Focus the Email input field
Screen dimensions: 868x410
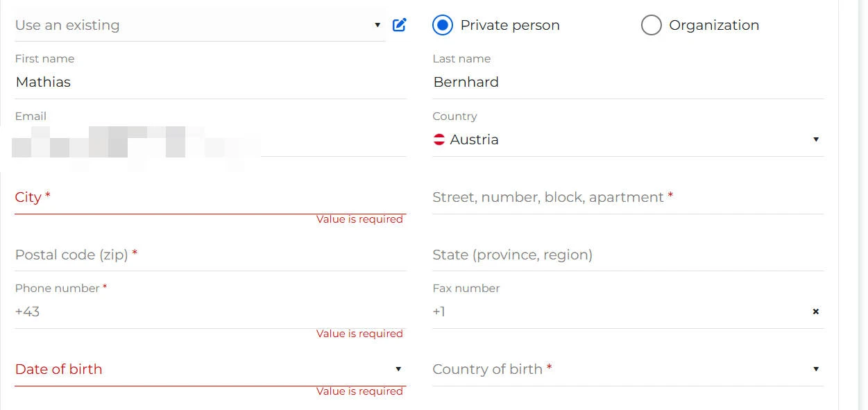click(x=208, y=141)
